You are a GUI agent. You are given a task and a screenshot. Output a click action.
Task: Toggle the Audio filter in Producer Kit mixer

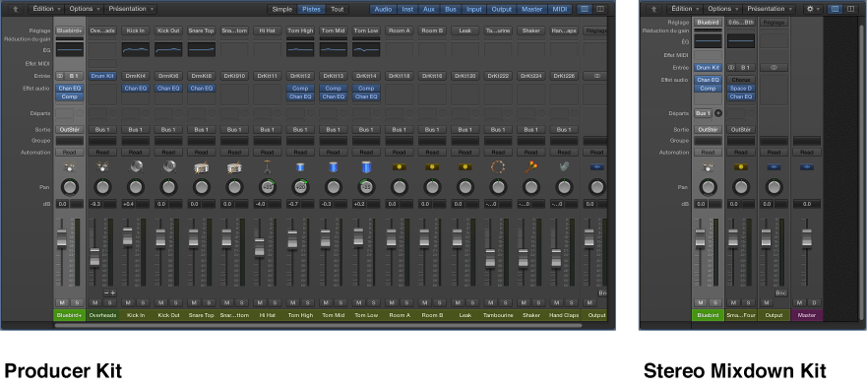(x=383, y=9)
